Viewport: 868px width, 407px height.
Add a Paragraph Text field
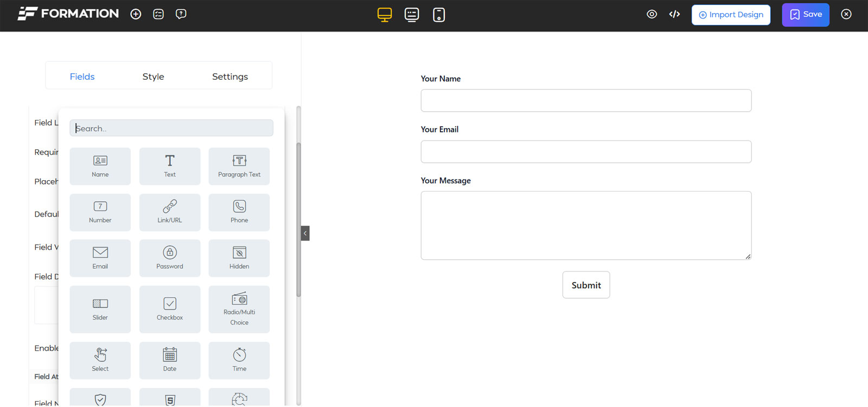tap(239, 166)
